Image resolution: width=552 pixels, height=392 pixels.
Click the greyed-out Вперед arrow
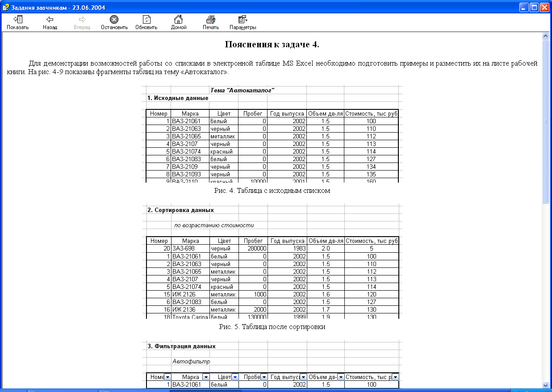[82, 22]
